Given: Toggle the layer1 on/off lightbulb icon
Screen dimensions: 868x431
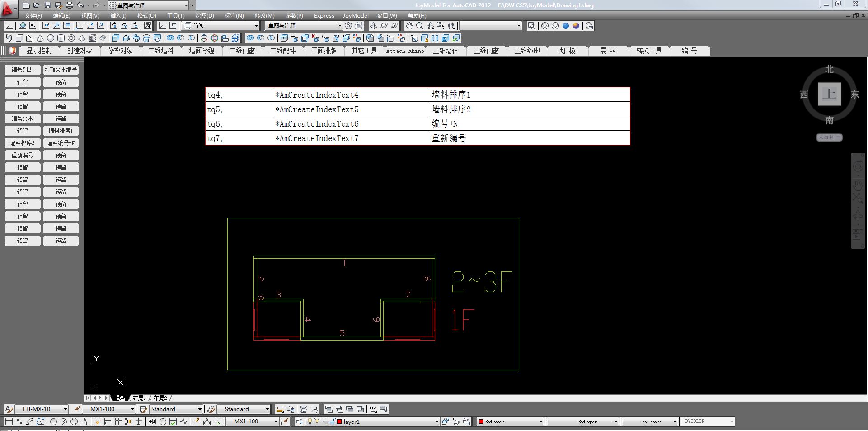Looking at the screenshot, I should 310,422.
